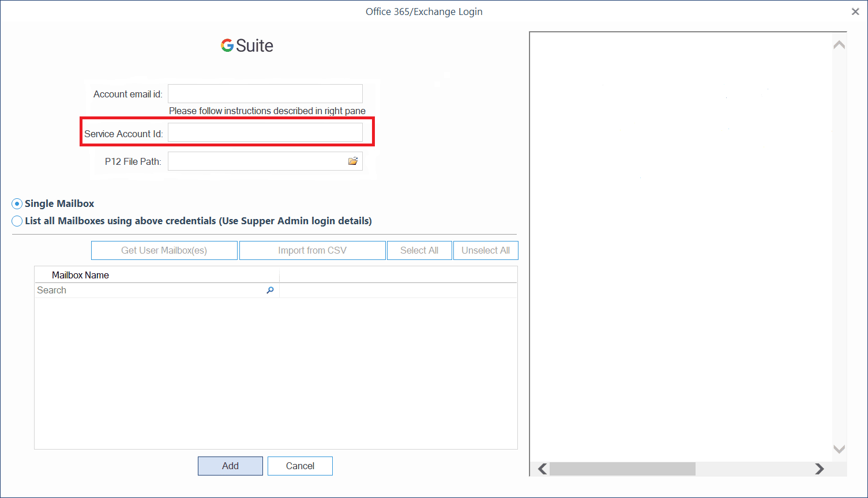Focus the Account email id field
The image size is (868, 498).
tap(265, 94)
